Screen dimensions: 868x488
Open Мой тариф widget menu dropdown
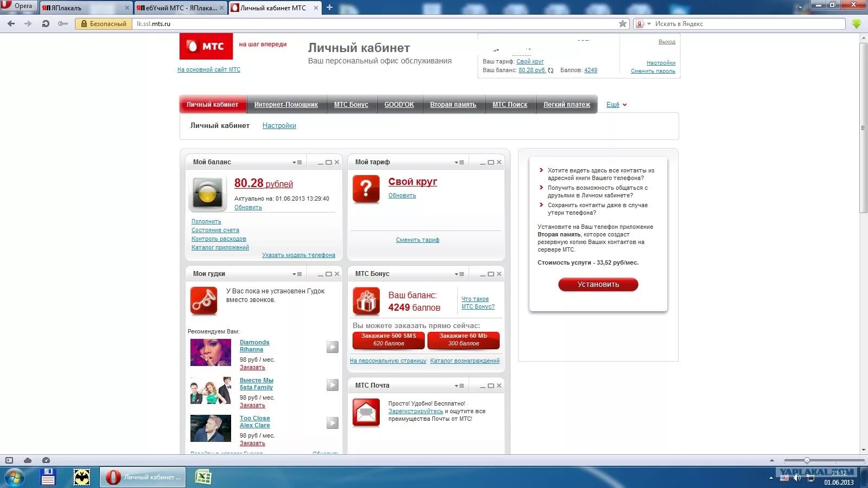[x=459, y=162]
